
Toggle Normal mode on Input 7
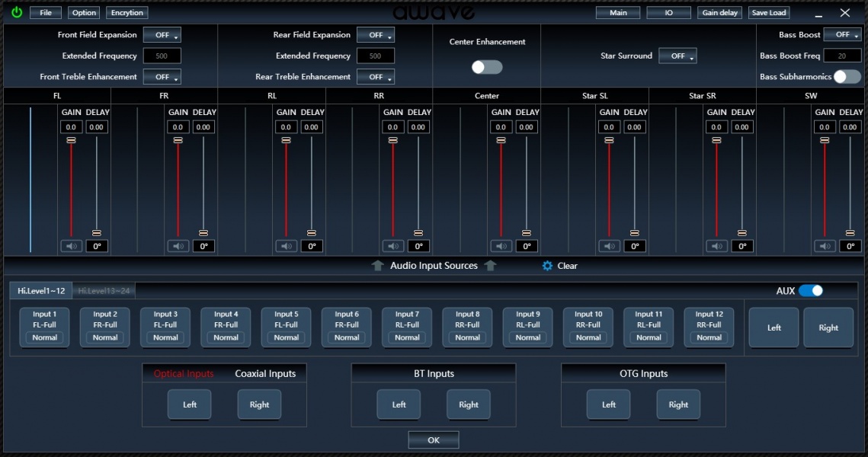(407, 337)
